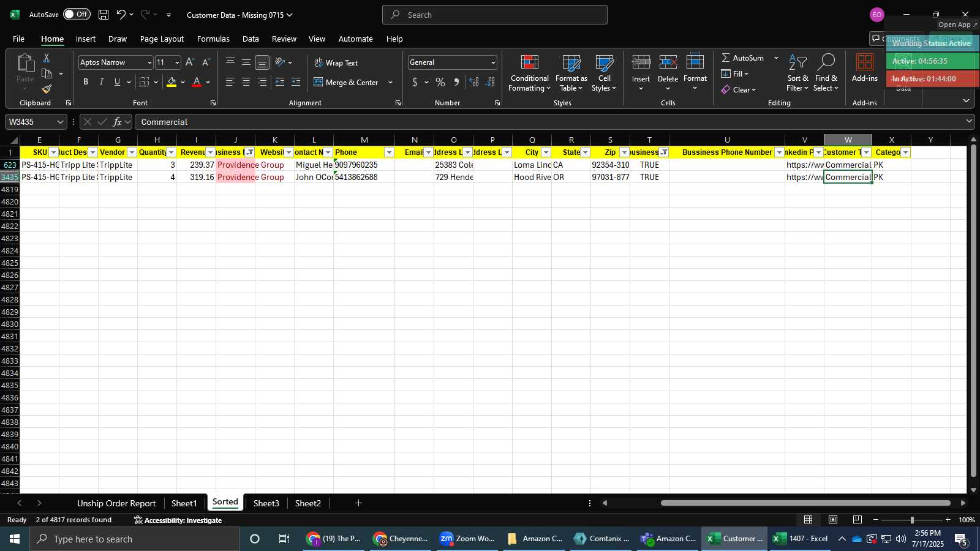This screenshot has width=980, height=551.
Task: Toggle Wrap Text
Action: pyautogui.click(x=336, y=62)
